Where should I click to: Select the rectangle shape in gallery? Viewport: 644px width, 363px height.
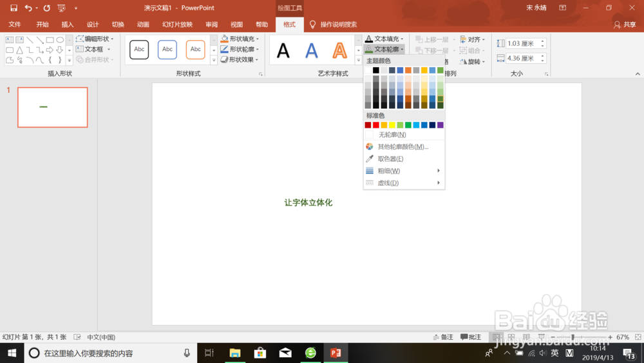coord(50,40)
